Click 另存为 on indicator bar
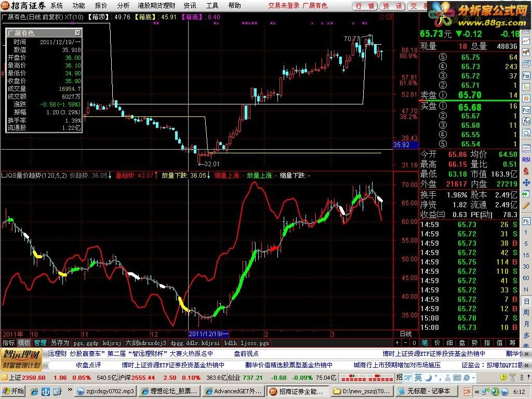The height and width of the screenshot is (399, 532). pos(60,343)
